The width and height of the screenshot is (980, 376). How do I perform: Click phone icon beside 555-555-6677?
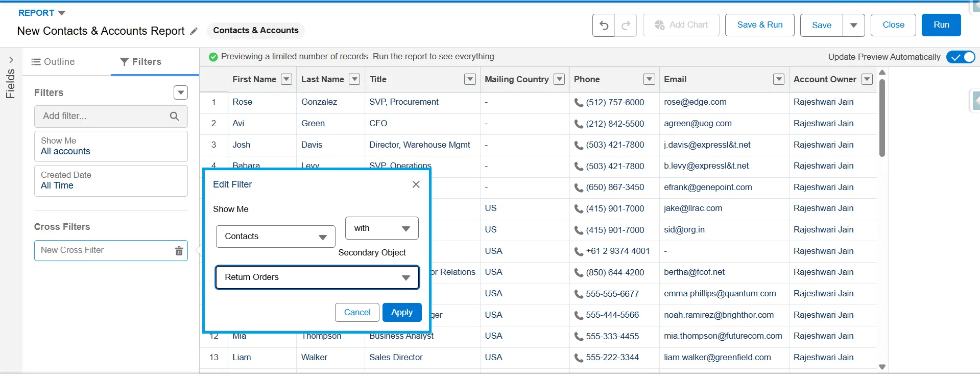click(x=579, y=294)
